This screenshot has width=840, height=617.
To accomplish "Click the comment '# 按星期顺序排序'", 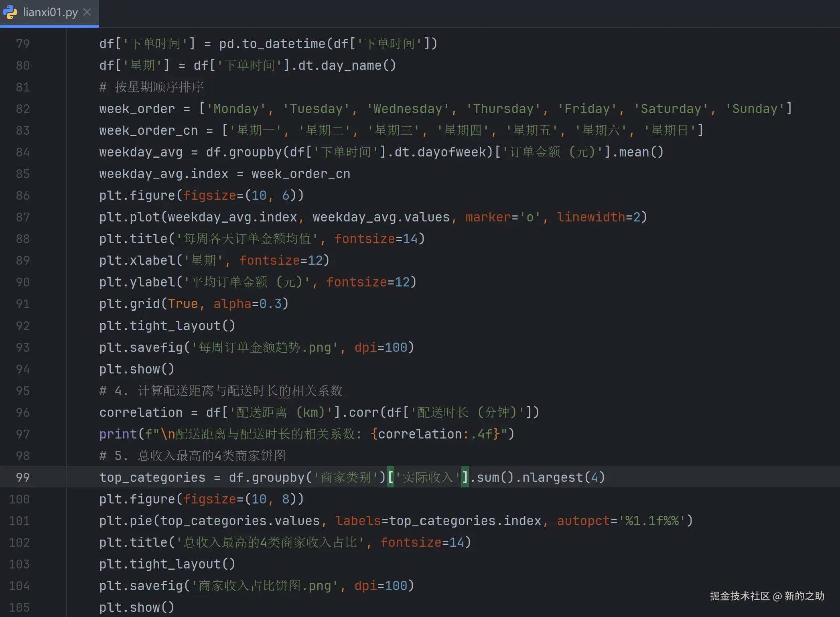I will (152, 87).
